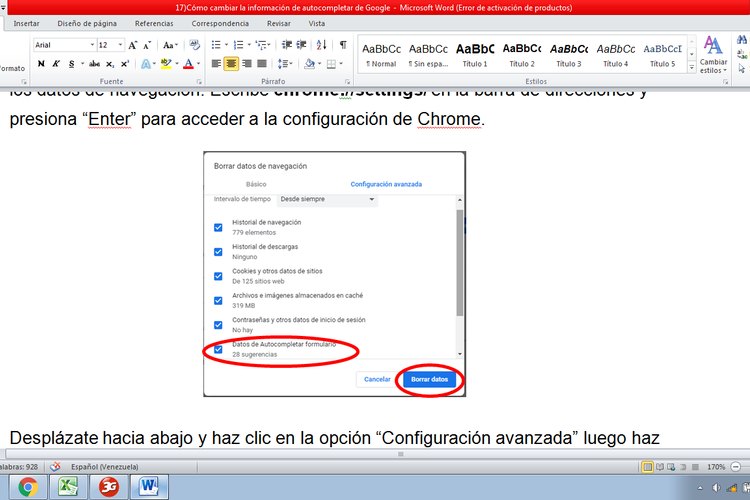Center the paragraph alignment
This screenshot has height=500, width=750.
point(231,64)
